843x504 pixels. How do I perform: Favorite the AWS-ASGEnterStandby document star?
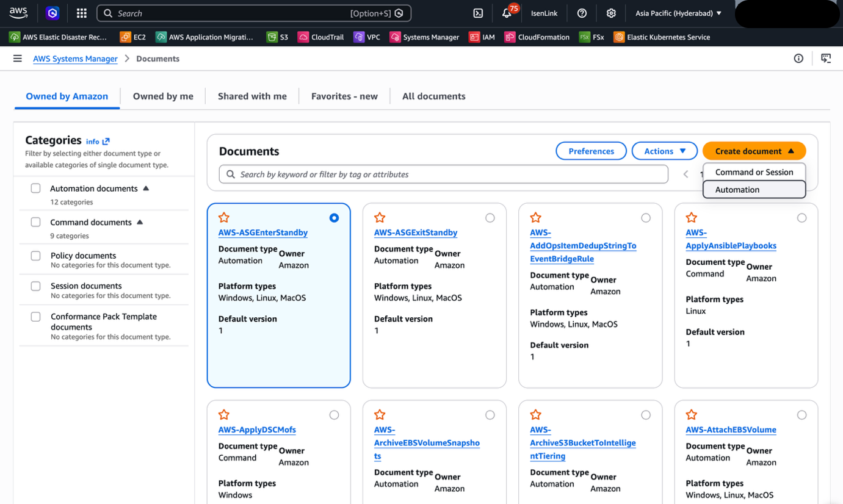(x=224, y=218)
